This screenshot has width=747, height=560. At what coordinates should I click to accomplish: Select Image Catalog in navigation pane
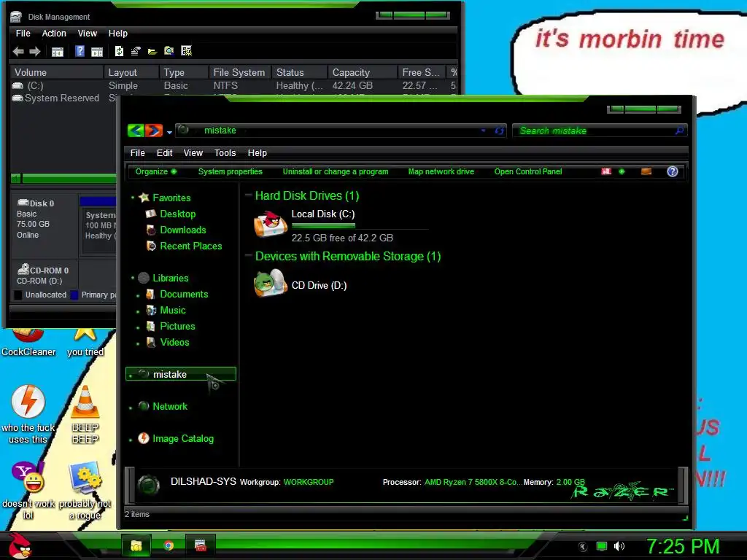pyautogui.click(x=183, y=438)
